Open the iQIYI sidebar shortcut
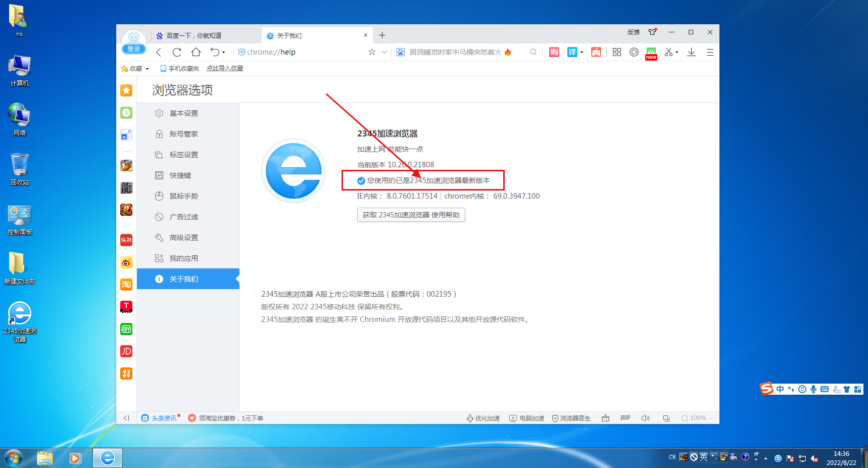The width and height of the screenshot is (868, 468). tap(126, 329)
